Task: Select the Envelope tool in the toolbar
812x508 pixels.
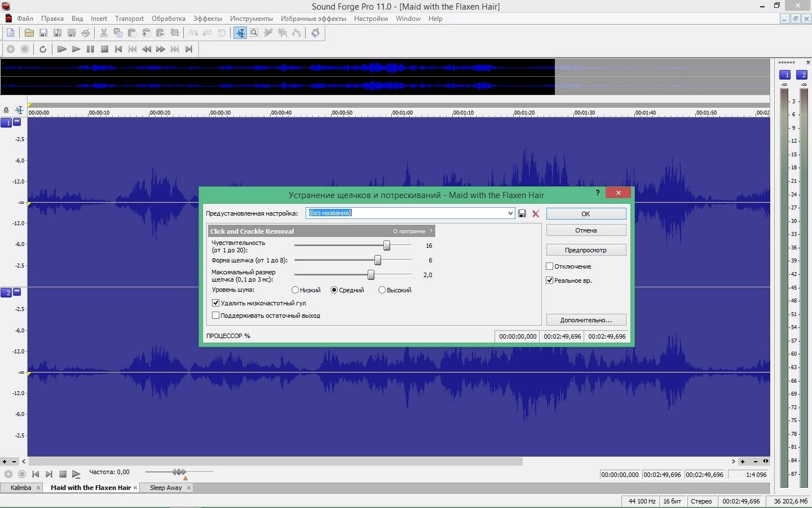Action: pos(297,33)
